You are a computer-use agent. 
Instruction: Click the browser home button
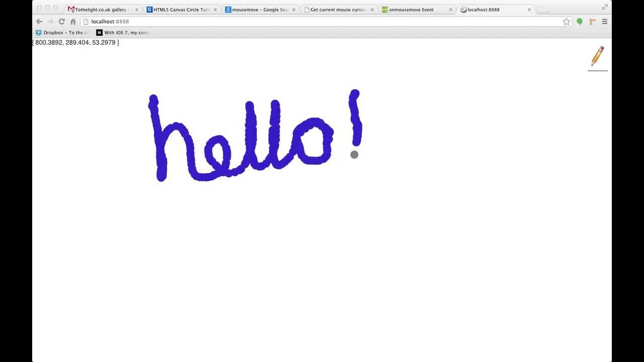pyautogui.click(x=72, y=21)
